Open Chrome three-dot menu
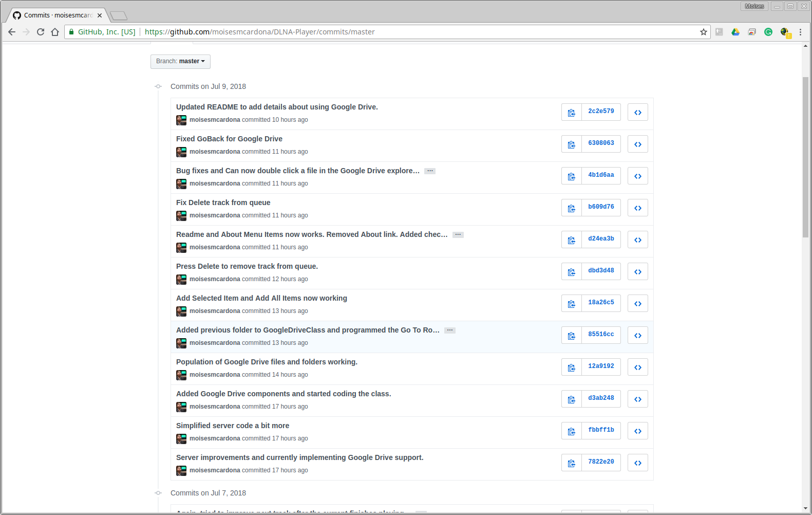 click(x=800, y=32)
